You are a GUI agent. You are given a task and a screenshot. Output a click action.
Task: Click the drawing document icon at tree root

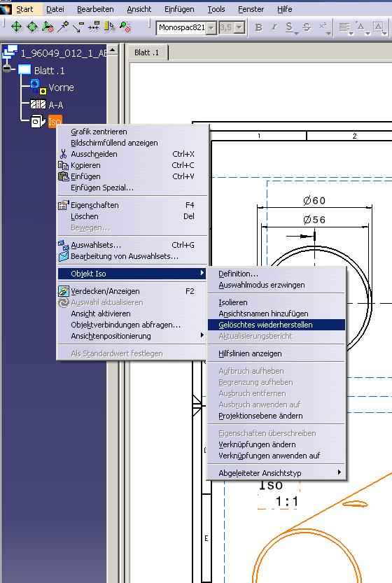9,52
